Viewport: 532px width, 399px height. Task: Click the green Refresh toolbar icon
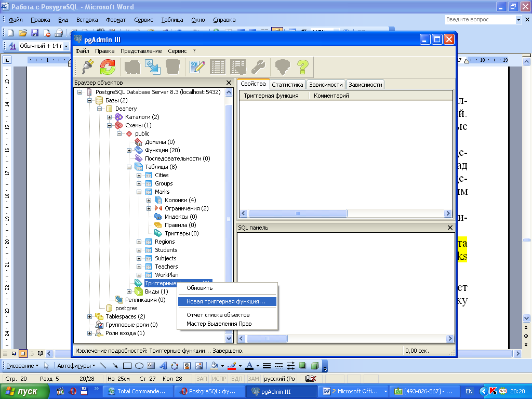[108, 66]
